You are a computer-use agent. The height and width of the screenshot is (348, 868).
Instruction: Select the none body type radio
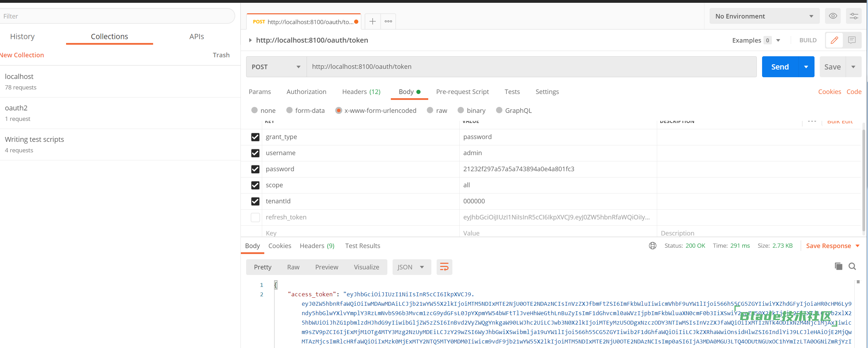tap(254, 110)
